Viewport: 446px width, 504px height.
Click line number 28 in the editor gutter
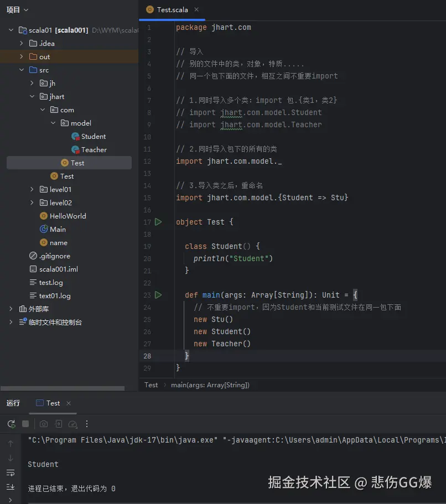147,356
